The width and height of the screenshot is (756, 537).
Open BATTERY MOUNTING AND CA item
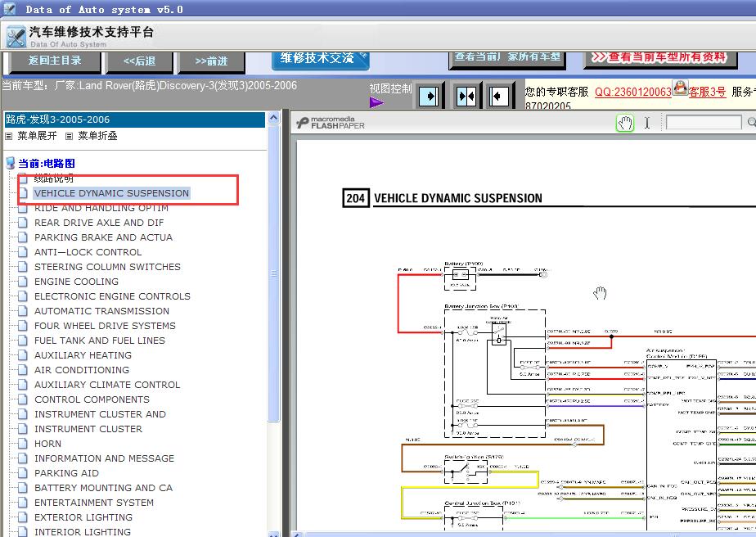pyautogui.click(x=103, y=488)
